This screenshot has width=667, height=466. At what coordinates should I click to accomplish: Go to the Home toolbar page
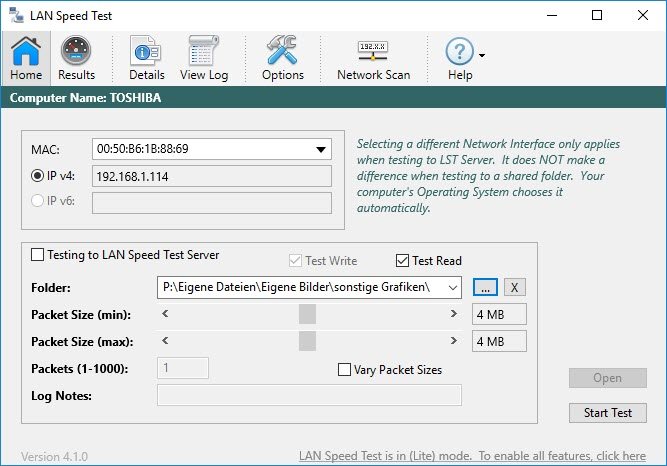[26, 58]
